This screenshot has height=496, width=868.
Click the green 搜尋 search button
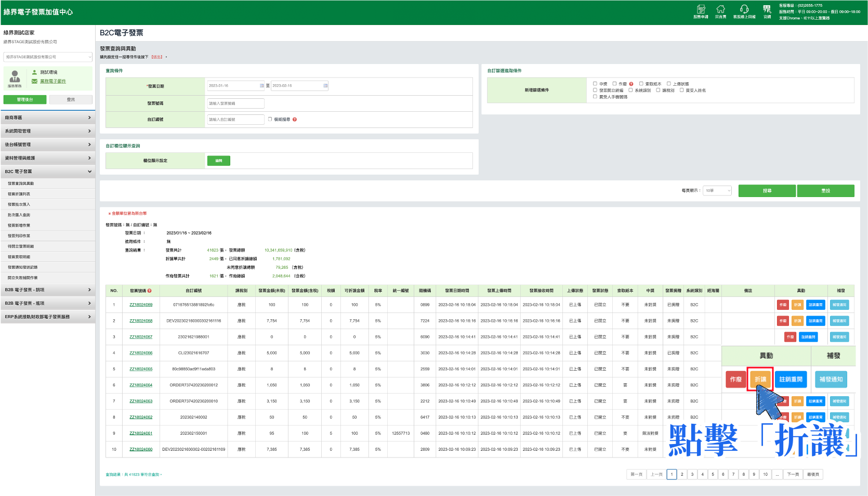pyautogui.click(x=767, y=191)
